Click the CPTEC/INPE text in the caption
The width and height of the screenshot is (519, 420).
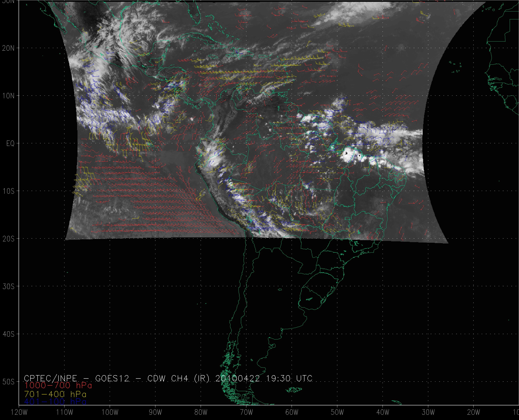(x=50, y=378)
